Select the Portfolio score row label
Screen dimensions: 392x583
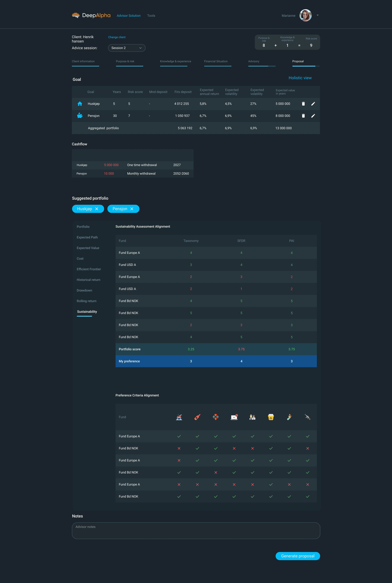[130, 349]
